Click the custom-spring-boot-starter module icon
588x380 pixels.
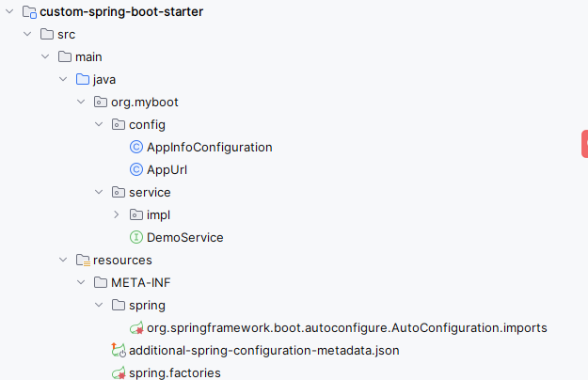pyautogui.click(x=29, y=12)
